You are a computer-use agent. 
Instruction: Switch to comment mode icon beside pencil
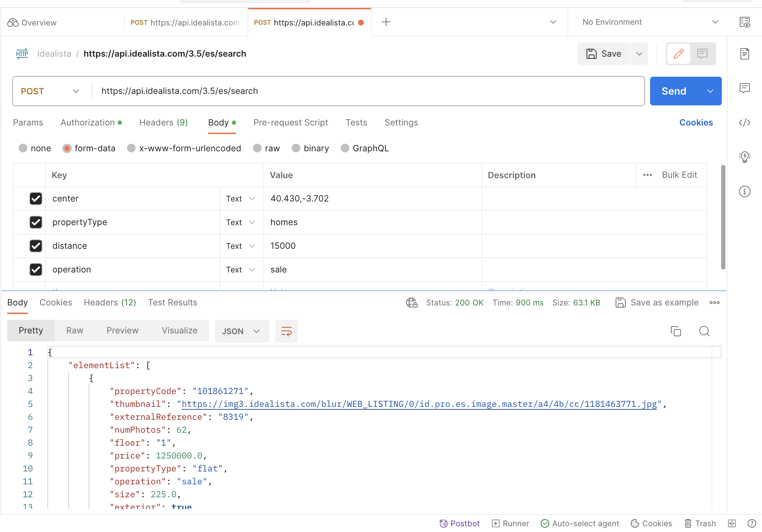click(702, 54)
